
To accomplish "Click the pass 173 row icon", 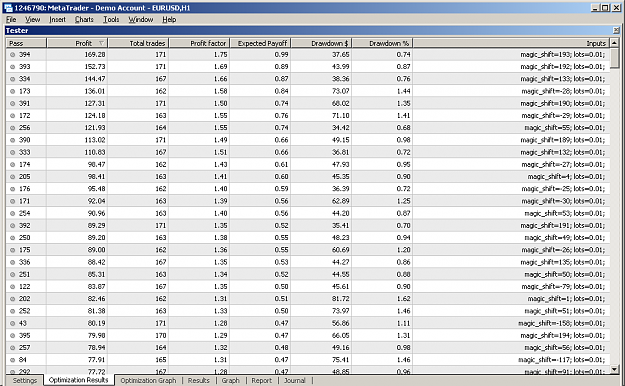I will pyautogui.click(x=12, y=91).
